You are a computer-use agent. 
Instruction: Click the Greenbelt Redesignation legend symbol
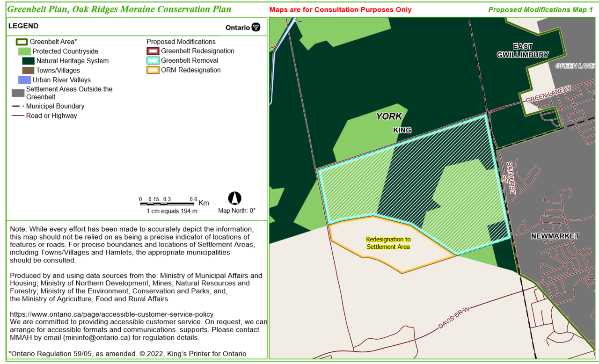point(153,51)
